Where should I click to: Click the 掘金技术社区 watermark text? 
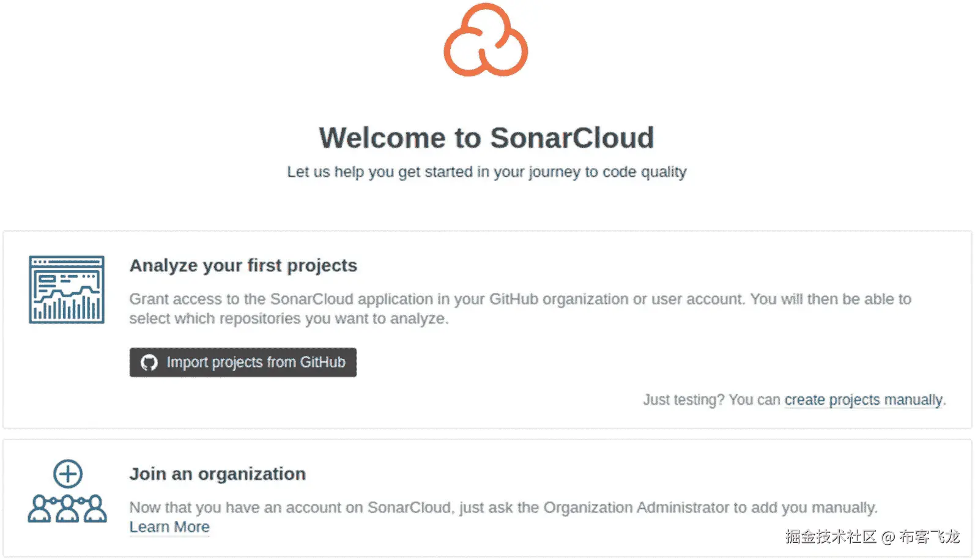pyautogui.click(x=831, y=537)
